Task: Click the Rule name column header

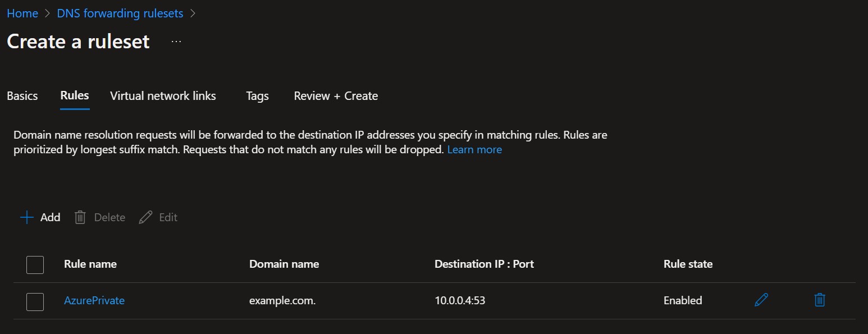Action: click(x=90, y=264)
